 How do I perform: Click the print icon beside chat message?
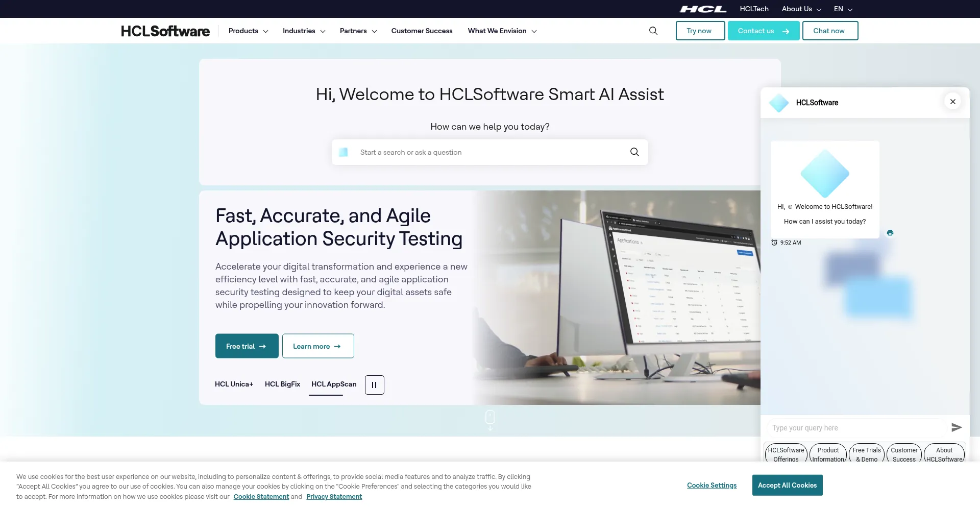tap(890, 233)
